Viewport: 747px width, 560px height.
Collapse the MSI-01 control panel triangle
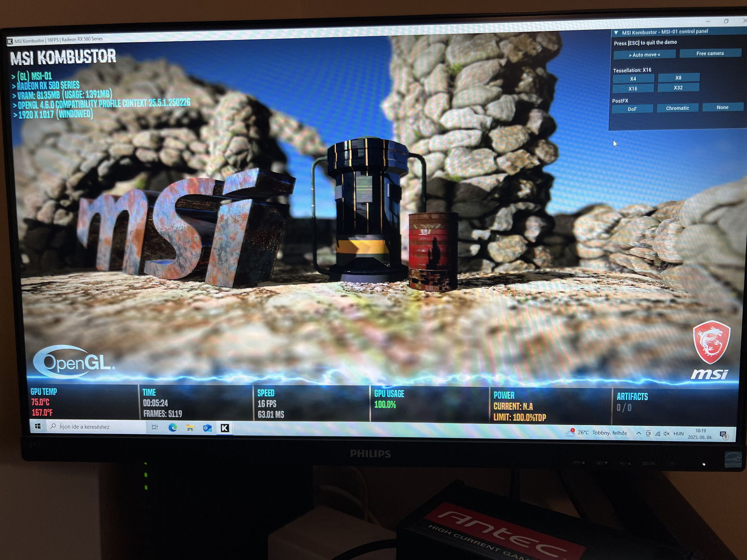pyautogui.click(x=616, y=33)
